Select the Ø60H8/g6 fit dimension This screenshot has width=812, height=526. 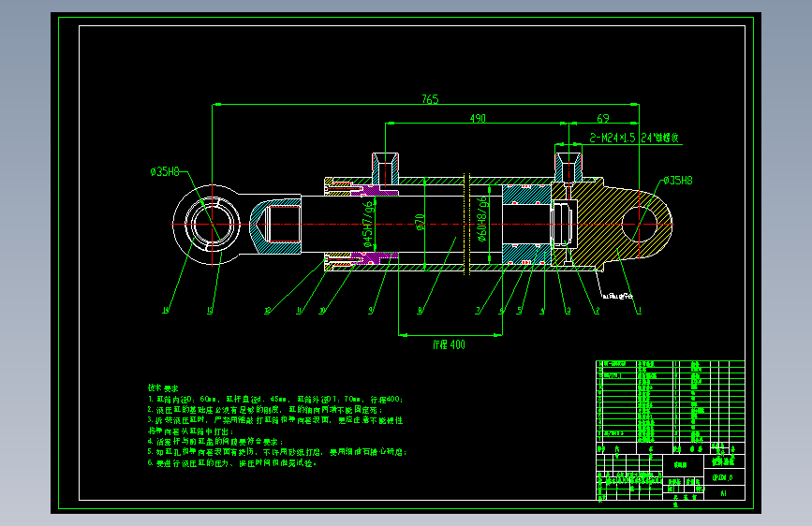482,219
